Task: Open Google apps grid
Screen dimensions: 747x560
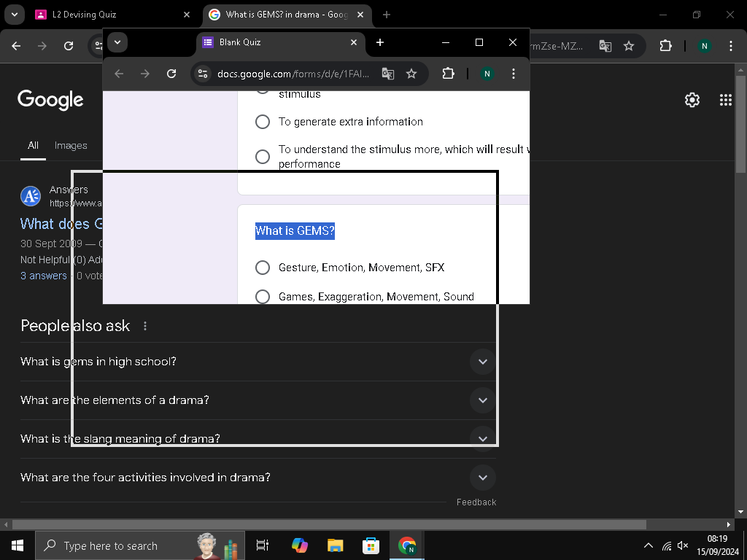Action: [x=726, y=100]
